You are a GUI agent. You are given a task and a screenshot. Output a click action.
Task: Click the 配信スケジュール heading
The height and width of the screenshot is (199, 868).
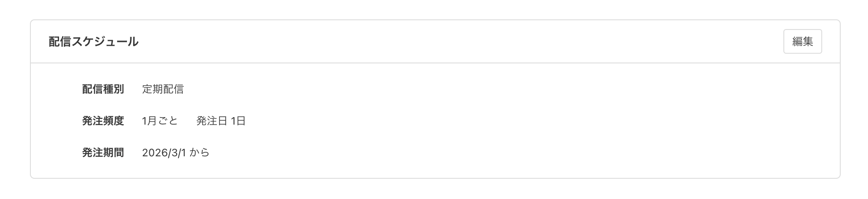(x=93, y=42)
